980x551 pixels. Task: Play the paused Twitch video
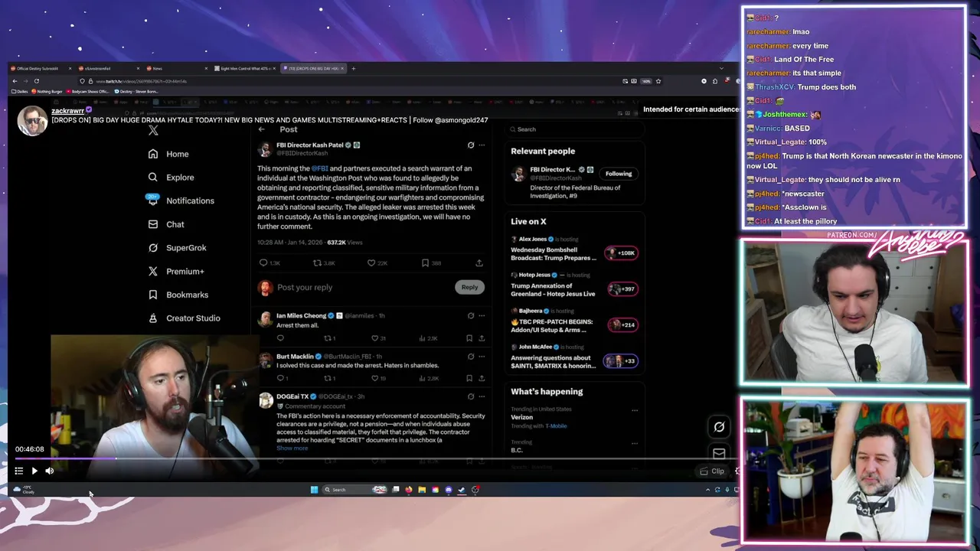coord(34,471)
